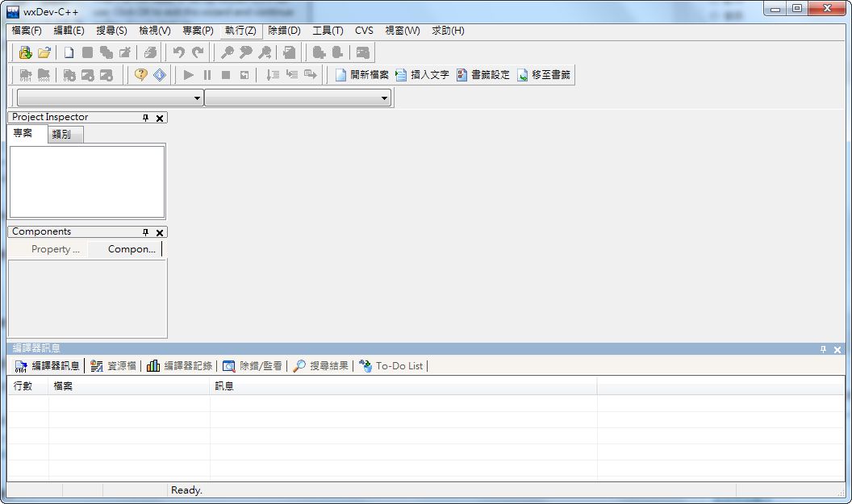The image size is (852, 504).
Task: Click the replace magnifier icon
Action: (x=245, y=52)
